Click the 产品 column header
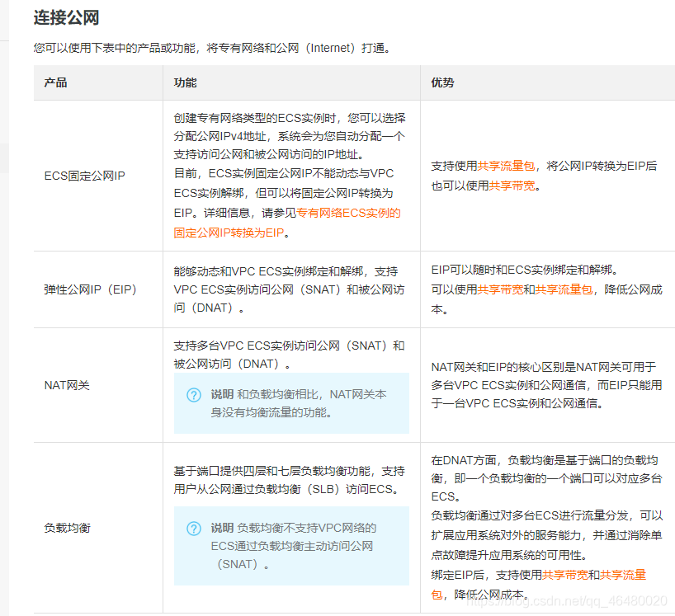Screen dimensions: 675x616 coord(55,82)
